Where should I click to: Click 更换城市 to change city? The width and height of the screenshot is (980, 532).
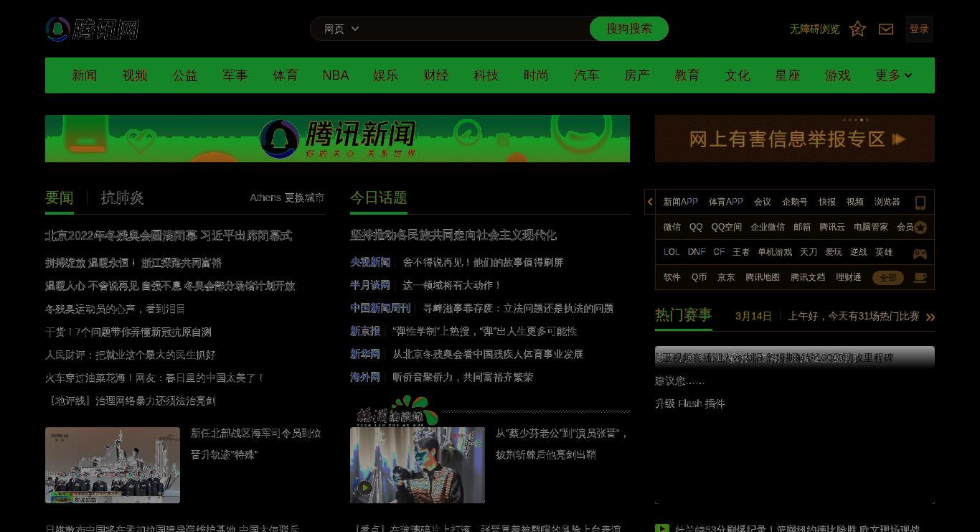pos(305,197)
